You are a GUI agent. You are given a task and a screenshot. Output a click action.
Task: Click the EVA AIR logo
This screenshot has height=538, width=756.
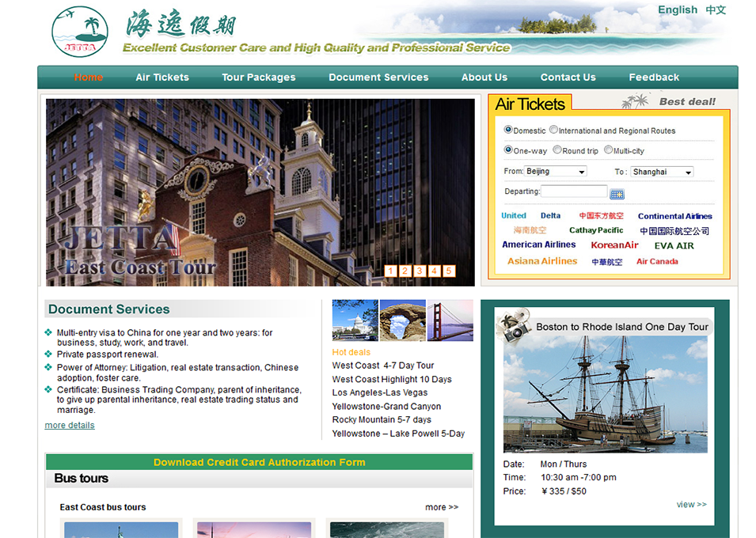coord(674,245)
